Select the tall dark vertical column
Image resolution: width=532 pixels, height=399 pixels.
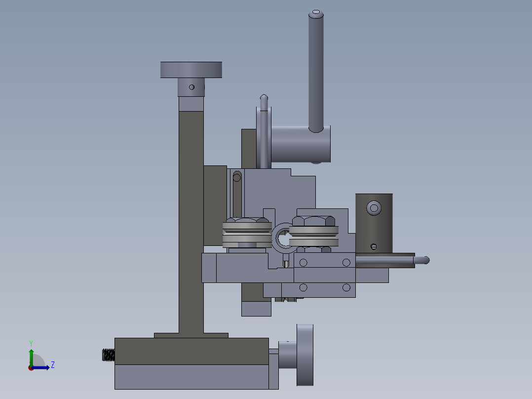click(191, 222)
